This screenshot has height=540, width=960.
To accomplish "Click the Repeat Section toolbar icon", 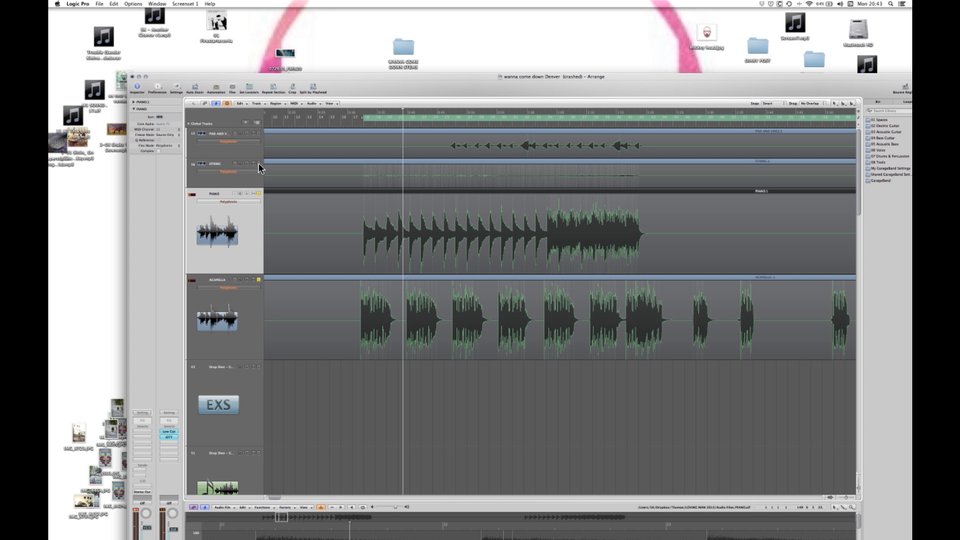I will pyautogui.click(x=273, y=88).
